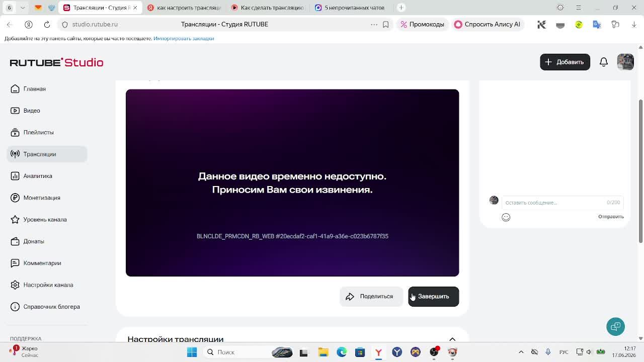Show hidden system tray icons
Image resolution: width=644 pixels, height=362 pixels.
pyautogui.click(x=521, y=352)
